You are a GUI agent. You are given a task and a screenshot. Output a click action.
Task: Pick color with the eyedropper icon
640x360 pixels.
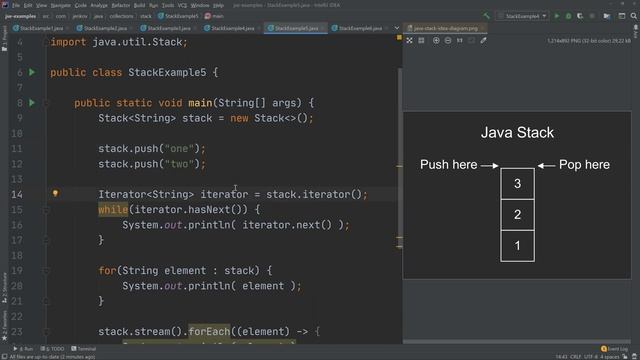483,40
